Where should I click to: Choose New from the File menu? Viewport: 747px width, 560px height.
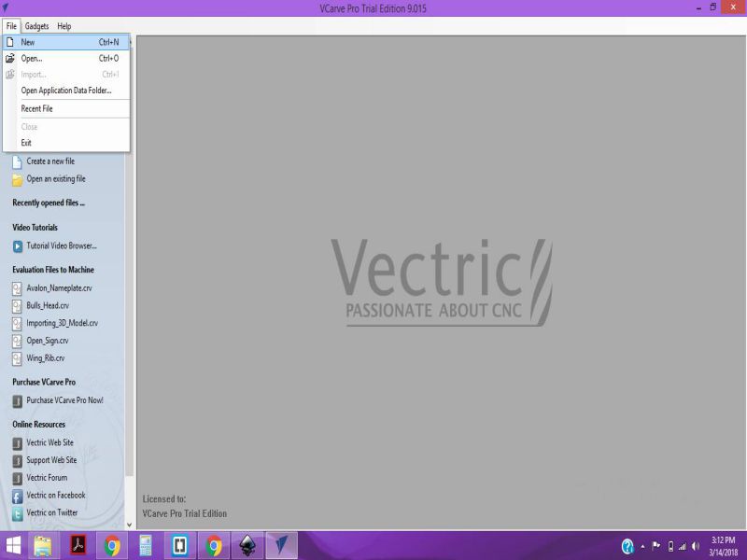coord(66,42)
